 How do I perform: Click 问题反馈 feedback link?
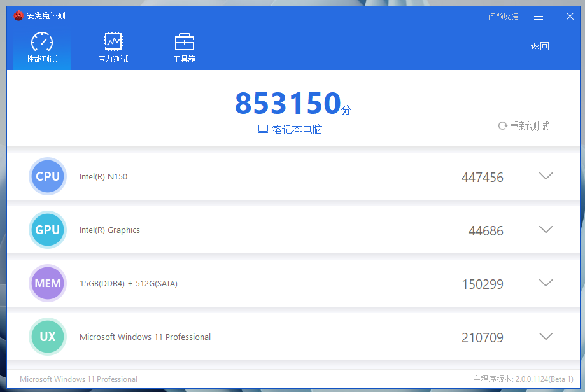504,17
